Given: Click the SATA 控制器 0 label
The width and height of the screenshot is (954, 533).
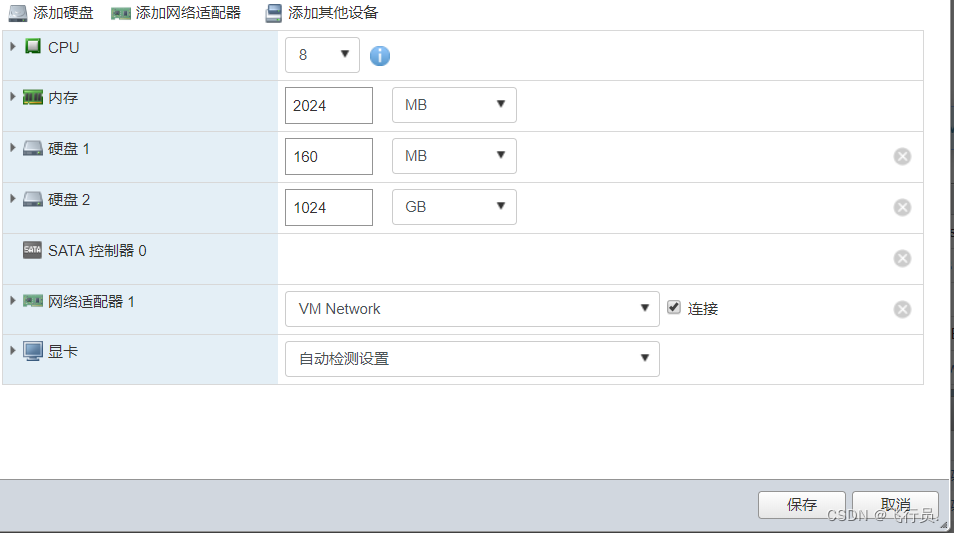Looking at the screenshot, I should point(97,251).
